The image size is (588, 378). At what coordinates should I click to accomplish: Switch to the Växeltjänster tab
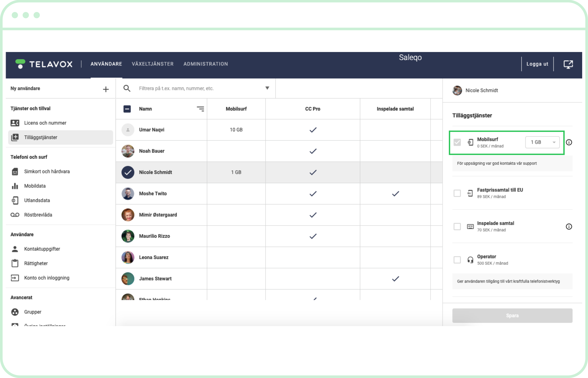point(152,64)
